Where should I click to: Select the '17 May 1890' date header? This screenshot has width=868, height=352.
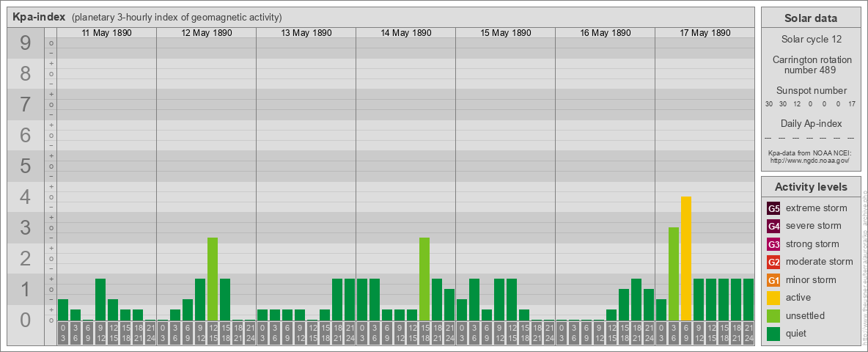705,33
